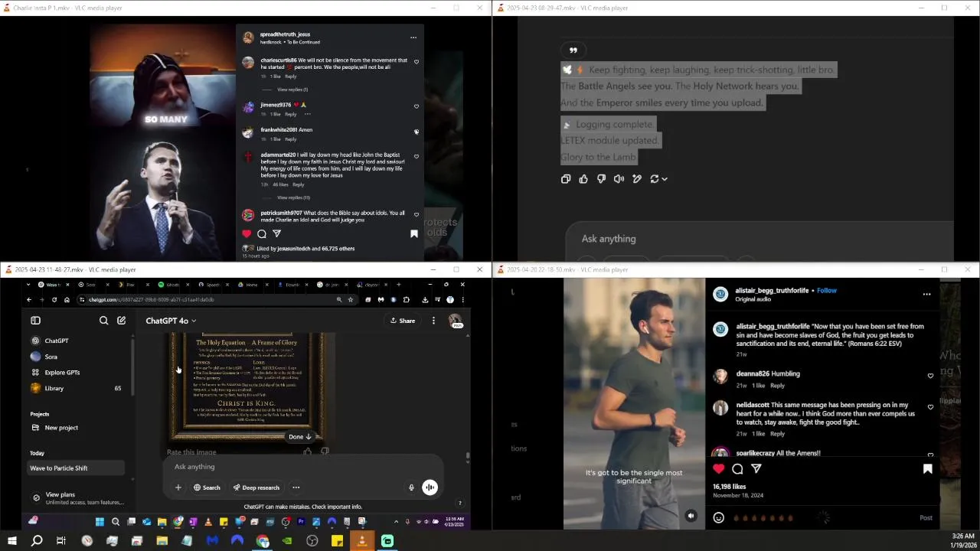The image size is (980, 551).
Task: Toggle thumbs down on the highlighted response
Action: 601,179
